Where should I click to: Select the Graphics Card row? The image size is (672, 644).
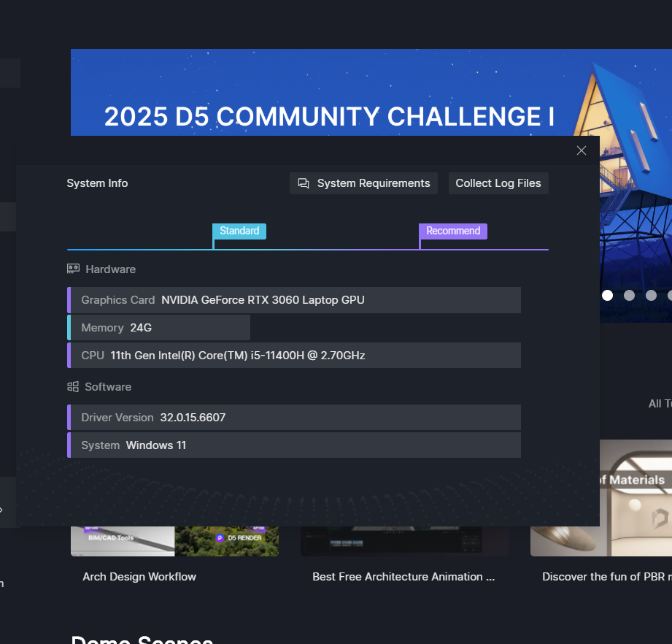pyautogui.click(x=294, y=300)
